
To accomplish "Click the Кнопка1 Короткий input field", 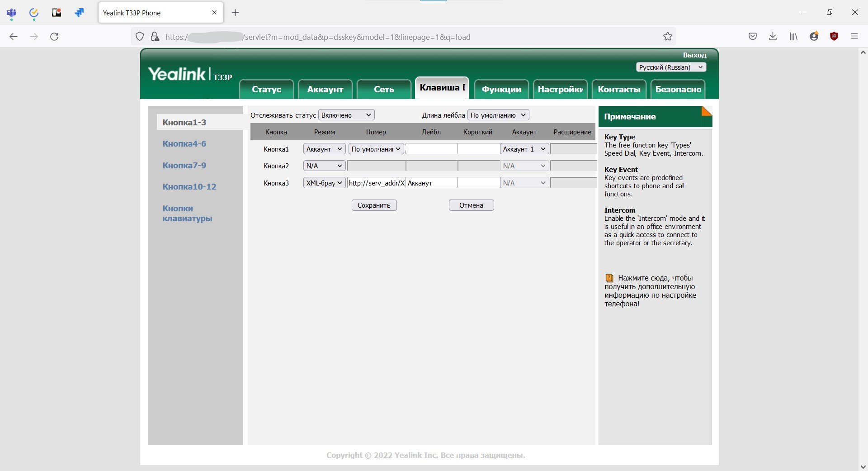I will (x=479, y=149).
